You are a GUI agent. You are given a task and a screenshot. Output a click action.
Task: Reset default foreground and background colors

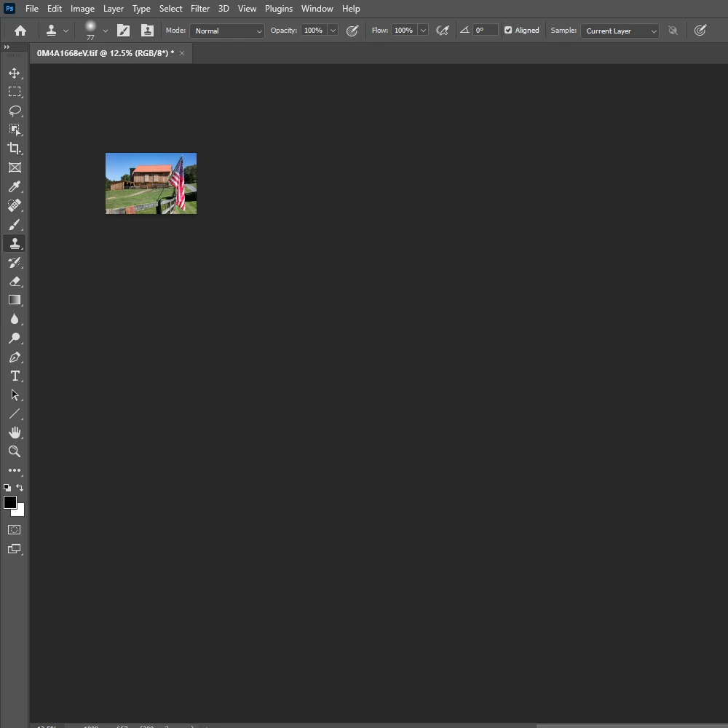tap(7, 488)
